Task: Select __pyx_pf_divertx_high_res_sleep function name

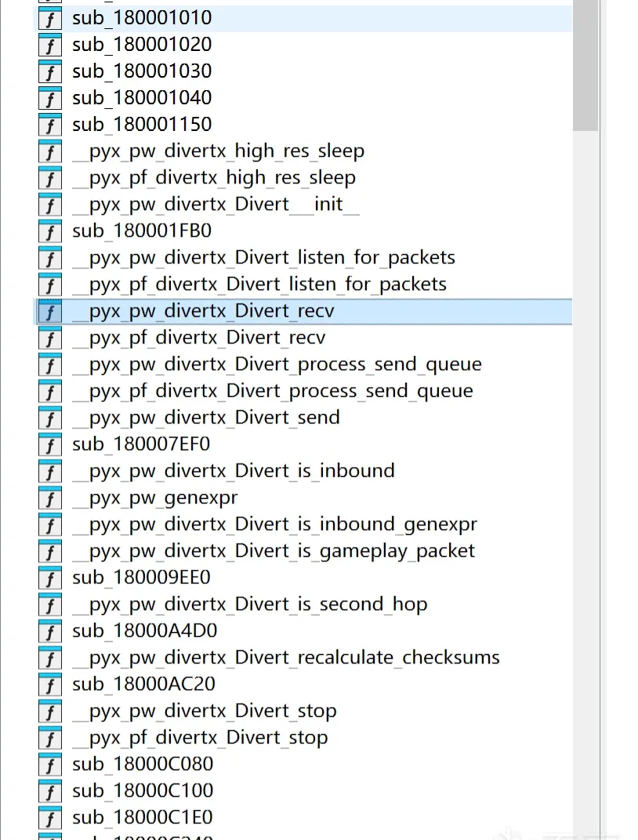Action: (x=214, y=177)
